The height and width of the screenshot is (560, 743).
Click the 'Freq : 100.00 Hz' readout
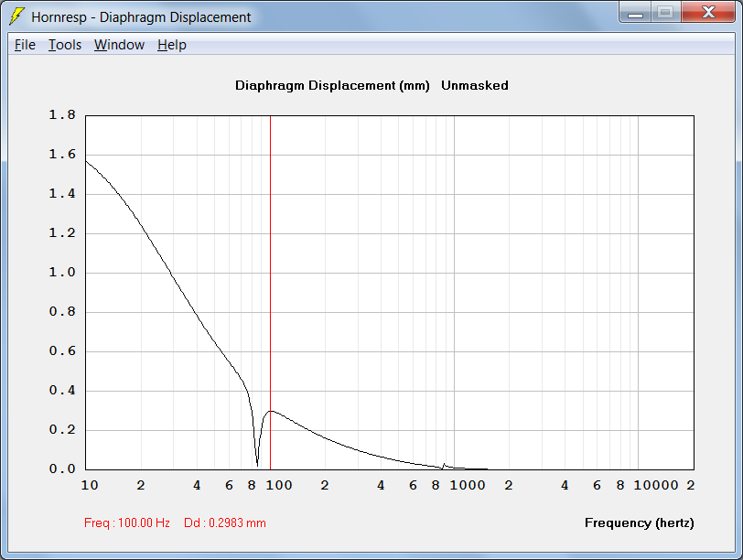[x=127, y=523]
